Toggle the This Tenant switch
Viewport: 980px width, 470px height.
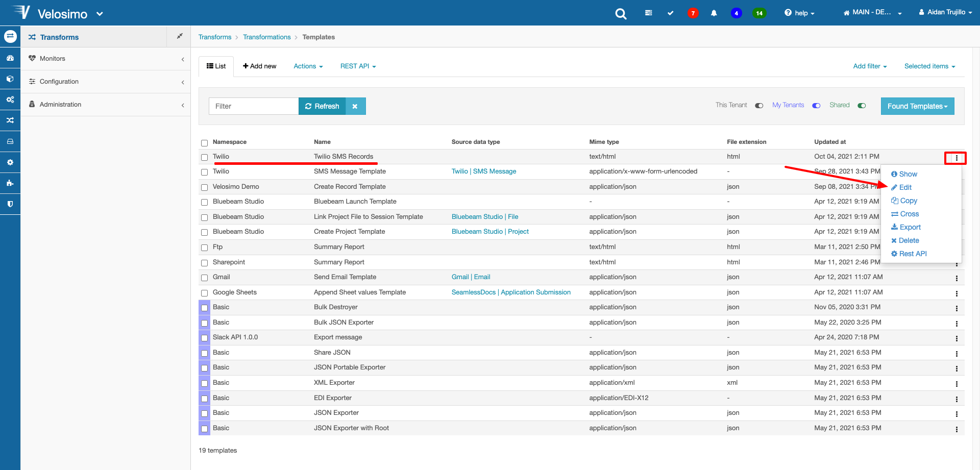coord(759,106)
